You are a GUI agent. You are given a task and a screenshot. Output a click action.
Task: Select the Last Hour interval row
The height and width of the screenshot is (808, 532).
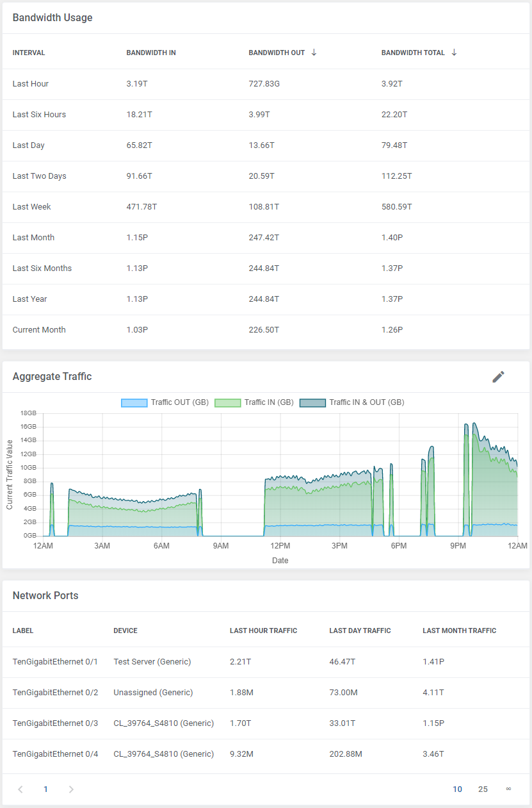click(266, 84)
